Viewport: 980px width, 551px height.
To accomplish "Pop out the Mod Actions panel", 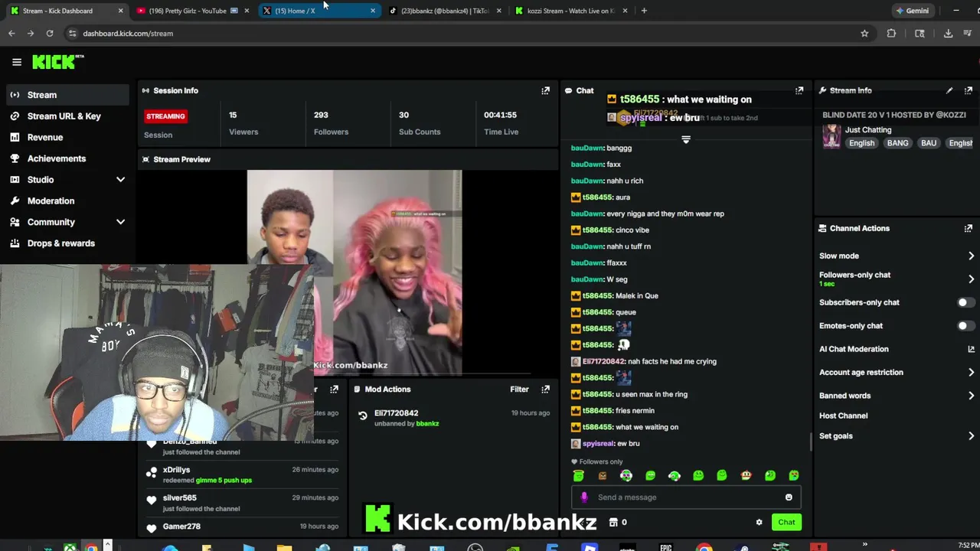I will pos(545,389).
